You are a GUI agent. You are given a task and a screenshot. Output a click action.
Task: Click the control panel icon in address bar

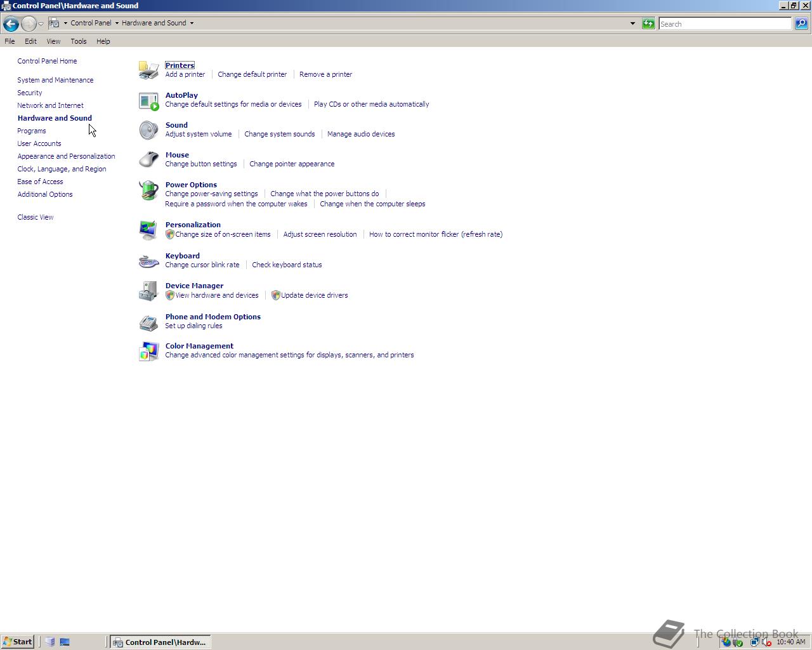tap(55, 23)
